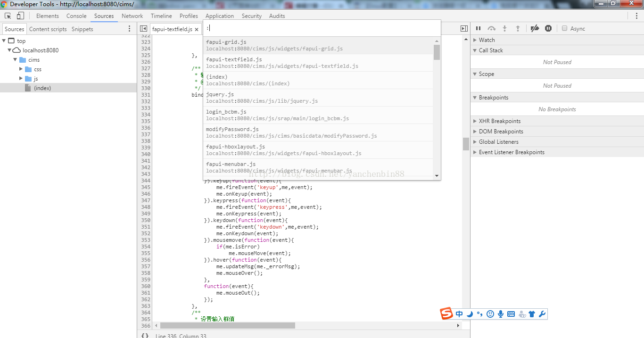Open the navigator pane's three-dot menu
The width and height of the screenshot is (644, 338).
[x=130, y=29]
